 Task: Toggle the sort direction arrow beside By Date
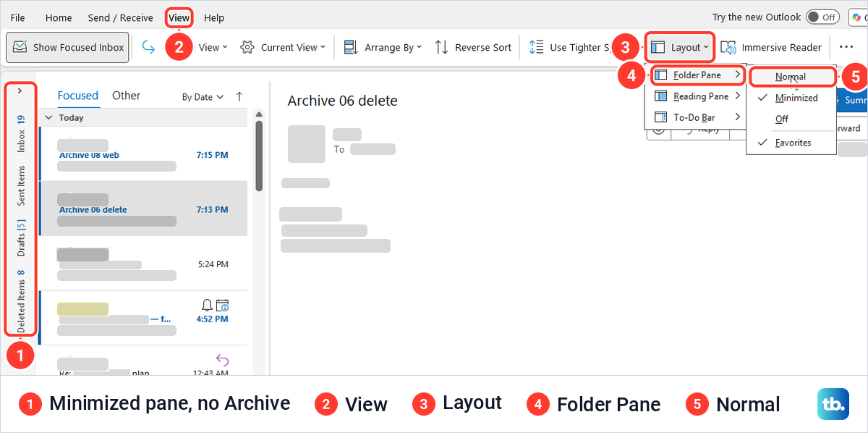pos(239,96)
